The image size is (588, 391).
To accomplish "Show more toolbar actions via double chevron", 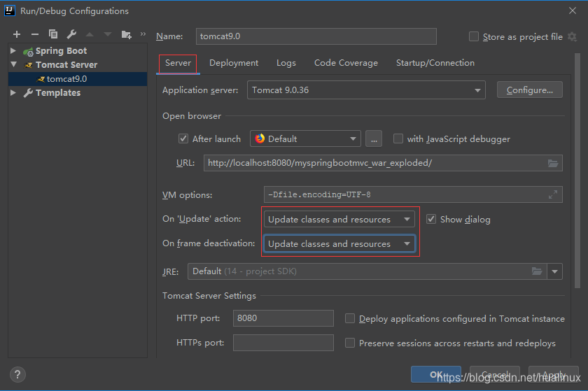I will tap(143, 34).
